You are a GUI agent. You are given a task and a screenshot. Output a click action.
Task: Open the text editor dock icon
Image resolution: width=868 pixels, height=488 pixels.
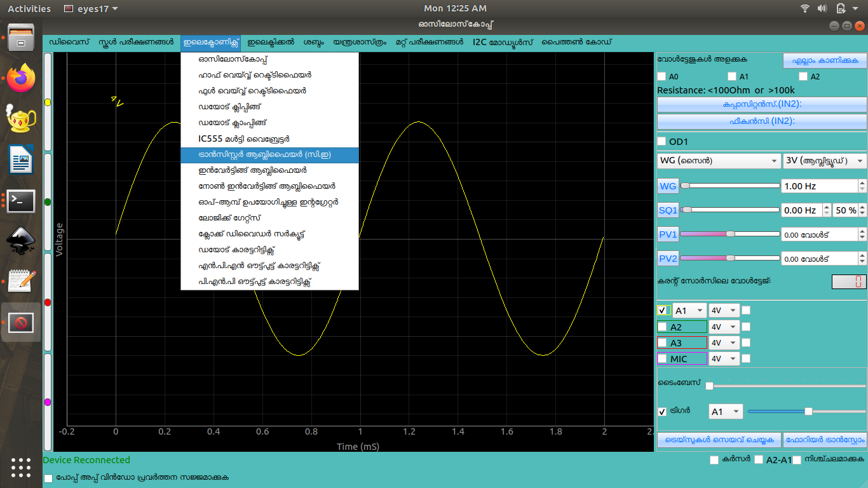click(x=21, y=281)
